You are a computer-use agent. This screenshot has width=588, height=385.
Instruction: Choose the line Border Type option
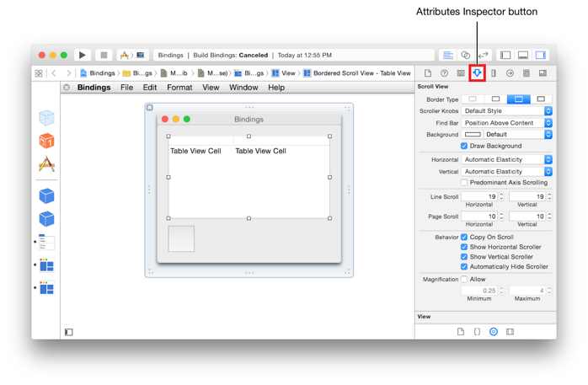tap(495, 99)
